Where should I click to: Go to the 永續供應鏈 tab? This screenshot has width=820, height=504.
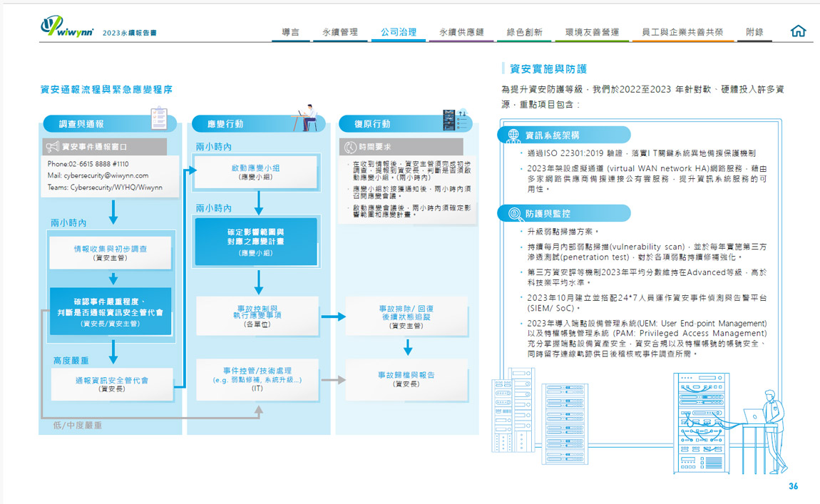461,32
